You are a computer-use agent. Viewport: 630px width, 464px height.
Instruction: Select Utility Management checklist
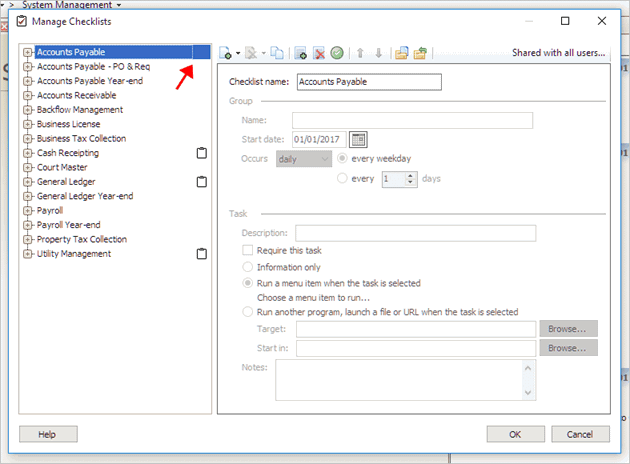pos(74,254)
